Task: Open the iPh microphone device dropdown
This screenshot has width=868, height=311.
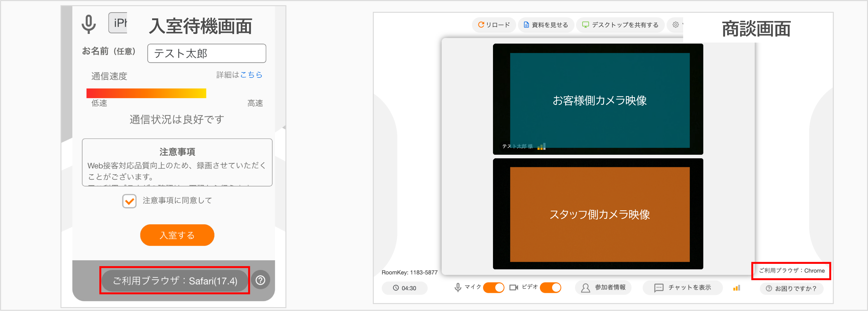Action: (x=118, y=23)
